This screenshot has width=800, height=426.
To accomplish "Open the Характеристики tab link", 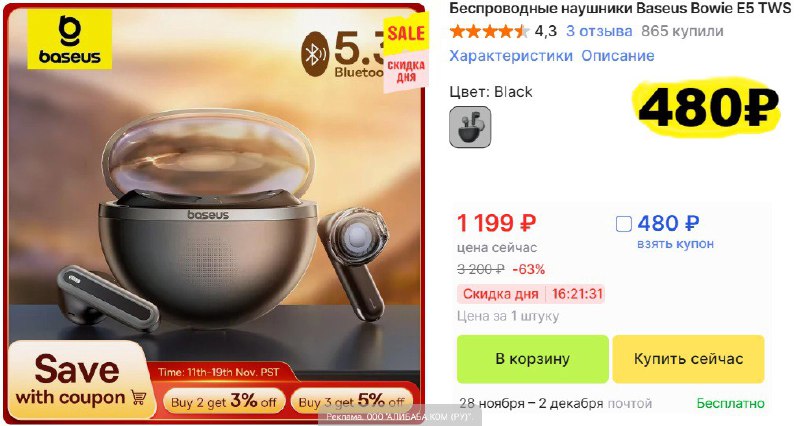I will tap(511, 56).
